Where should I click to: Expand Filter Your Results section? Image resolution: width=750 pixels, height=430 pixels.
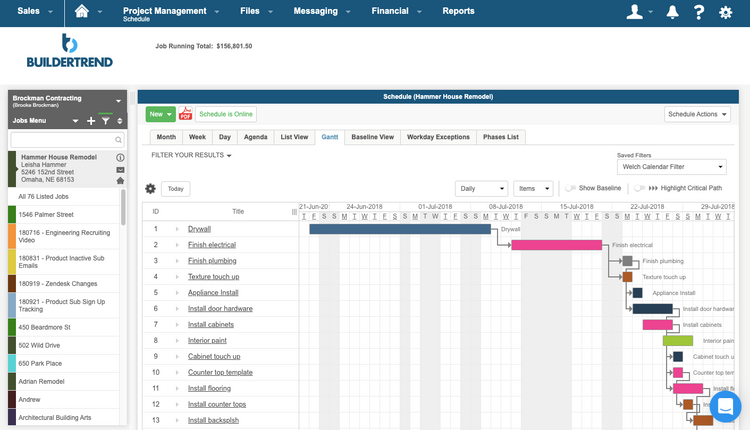pyautogui.click(x=191, y=155)
